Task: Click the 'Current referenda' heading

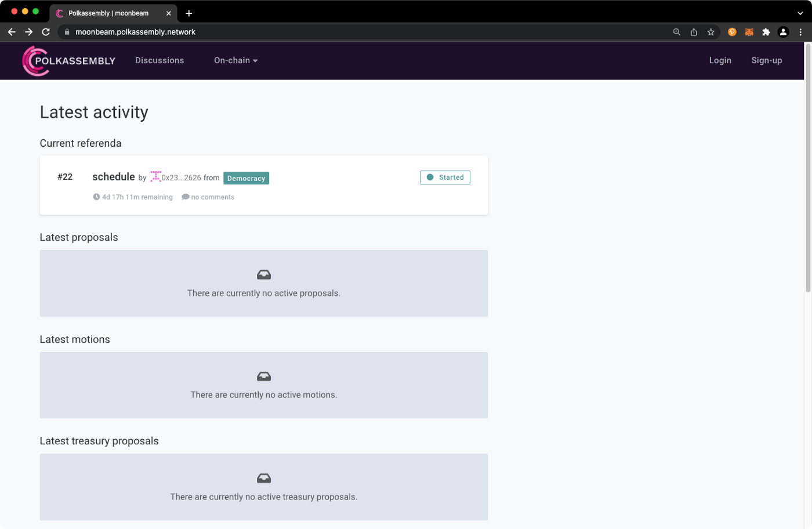Action: 81,143
